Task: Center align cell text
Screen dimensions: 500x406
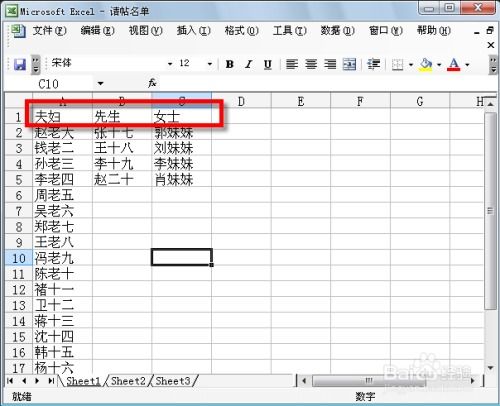Action: tap(311, 64)
